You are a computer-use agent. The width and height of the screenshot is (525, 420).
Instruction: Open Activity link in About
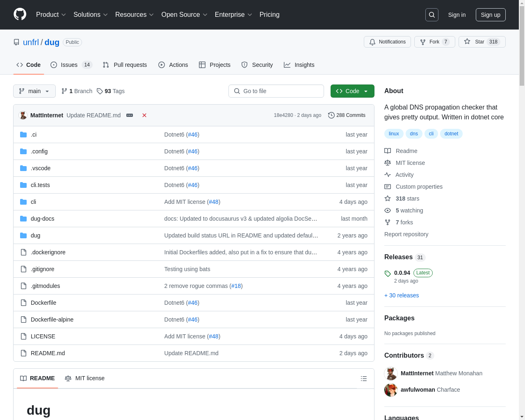coord(399,175)
